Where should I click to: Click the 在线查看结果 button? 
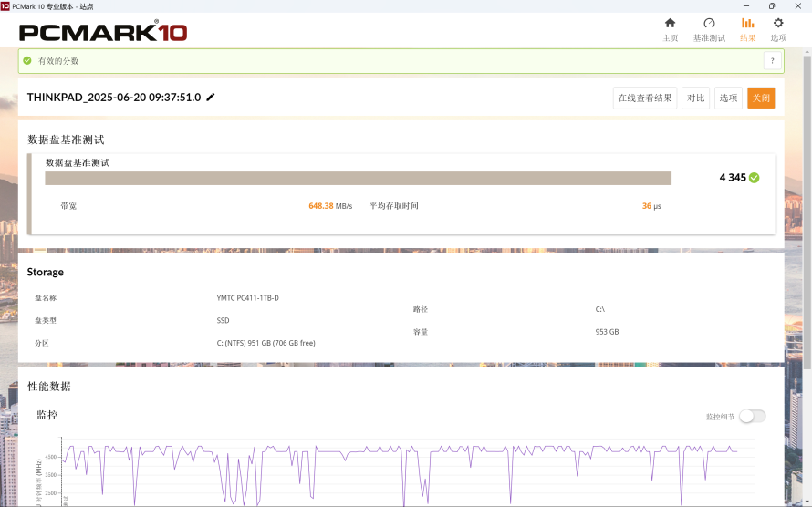pyautogui.click(x=645, y=98)
